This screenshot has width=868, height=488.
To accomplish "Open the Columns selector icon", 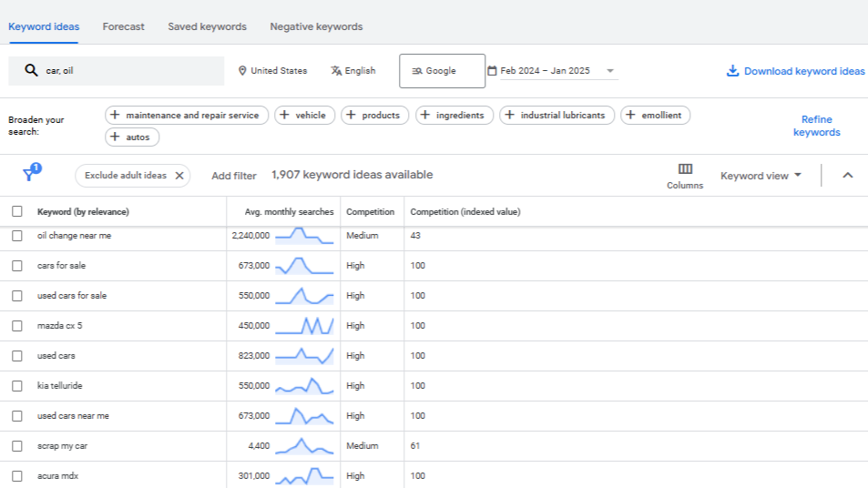I will click(x=685, y=168).
